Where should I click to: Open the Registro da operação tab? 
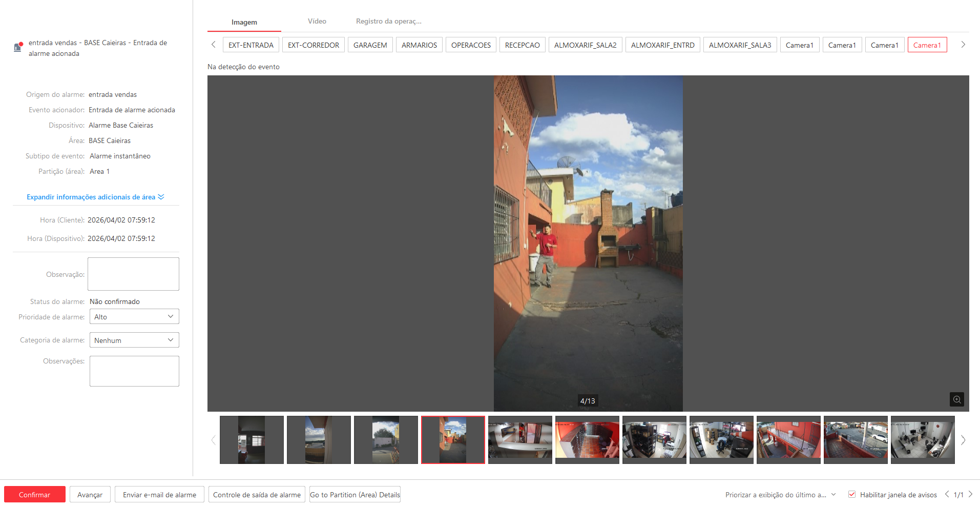click(388, 22)
